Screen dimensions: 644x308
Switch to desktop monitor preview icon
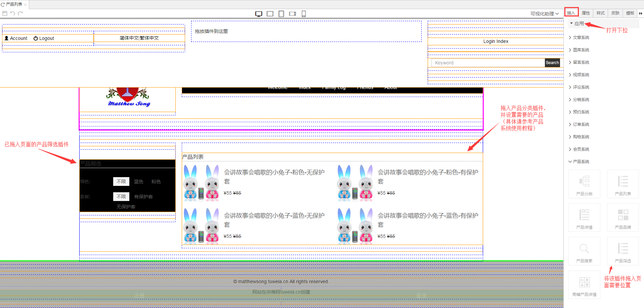(259, 14)
